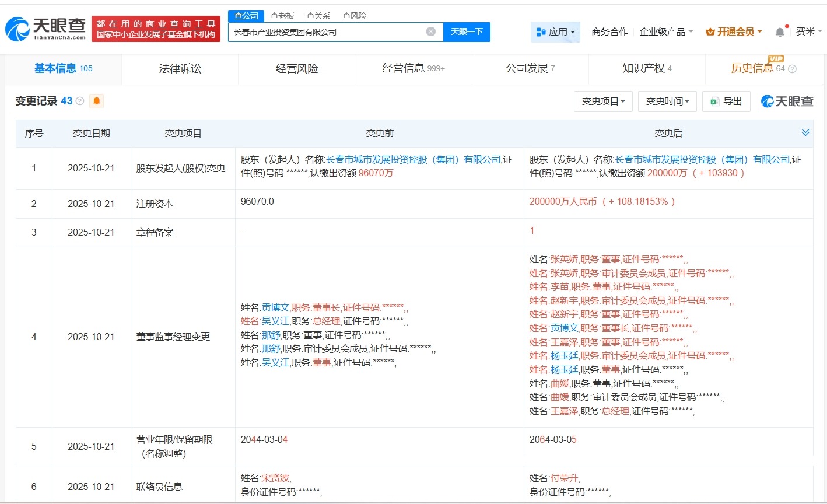This screenshot has height=504, width=827.
Task: Collapse the table via the double-chevron arrow
Action: click(805, 132)
